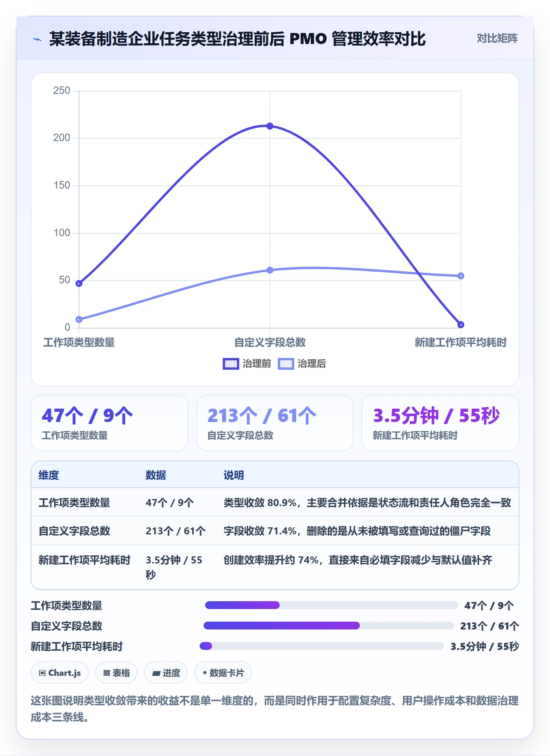Click the 新建工作项平均耗时 x-axis label under the chart
550x756 pixels.
[461, 342]
